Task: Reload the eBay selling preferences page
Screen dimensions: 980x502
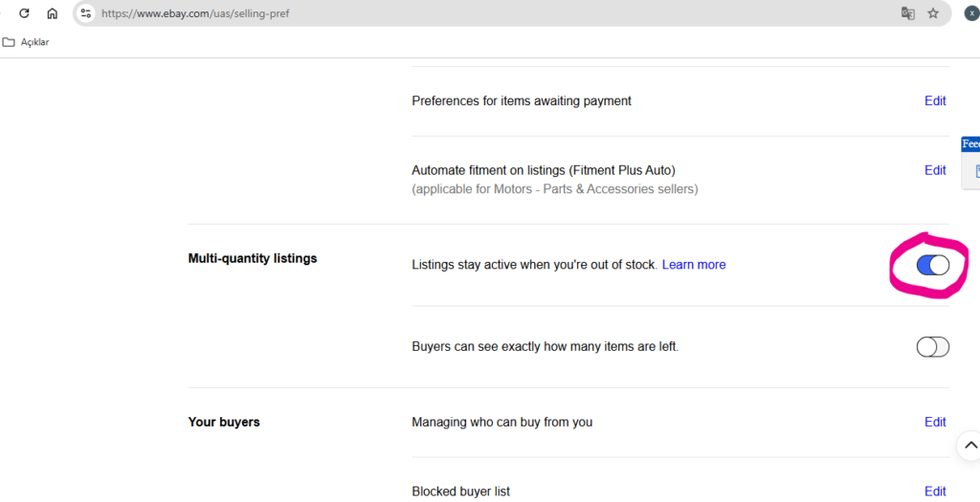Action: (24, 13)
